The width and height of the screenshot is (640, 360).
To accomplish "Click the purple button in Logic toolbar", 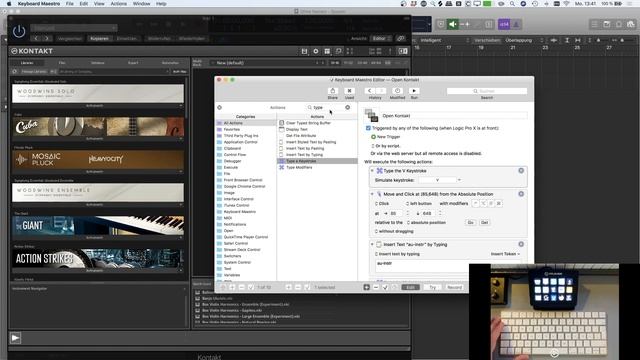I will (504, 24).
